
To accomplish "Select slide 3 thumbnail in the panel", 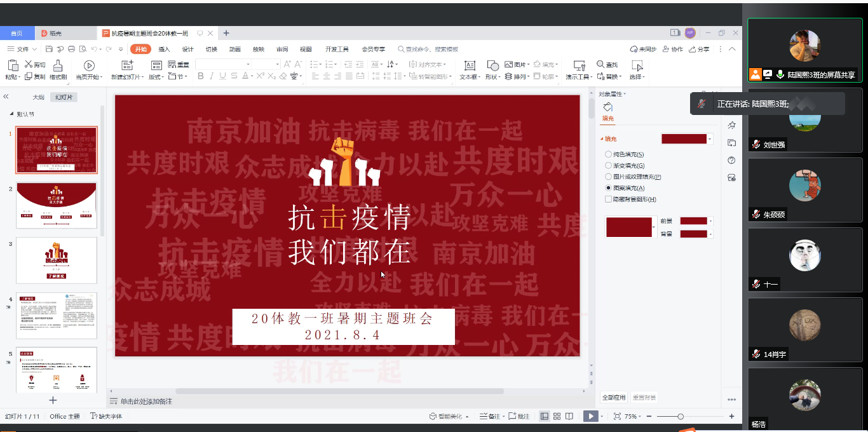I will pyautogui.click(x=57, y=260).
